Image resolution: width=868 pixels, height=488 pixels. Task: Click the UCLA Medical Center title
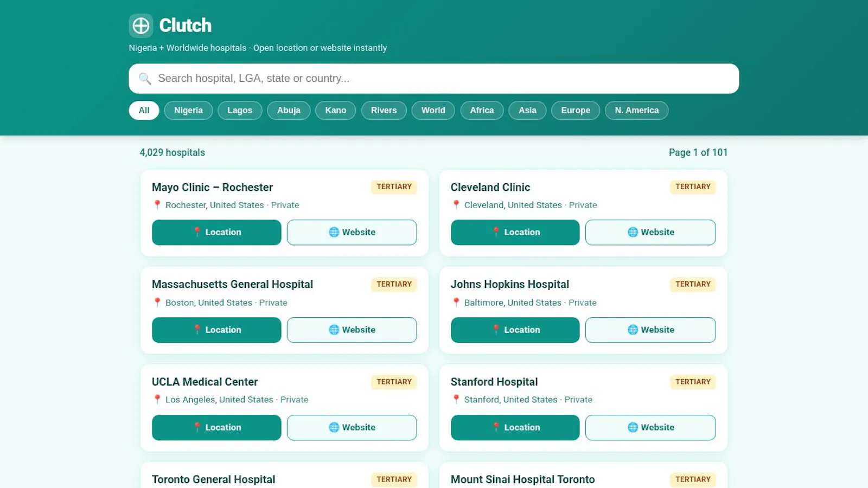205,382
